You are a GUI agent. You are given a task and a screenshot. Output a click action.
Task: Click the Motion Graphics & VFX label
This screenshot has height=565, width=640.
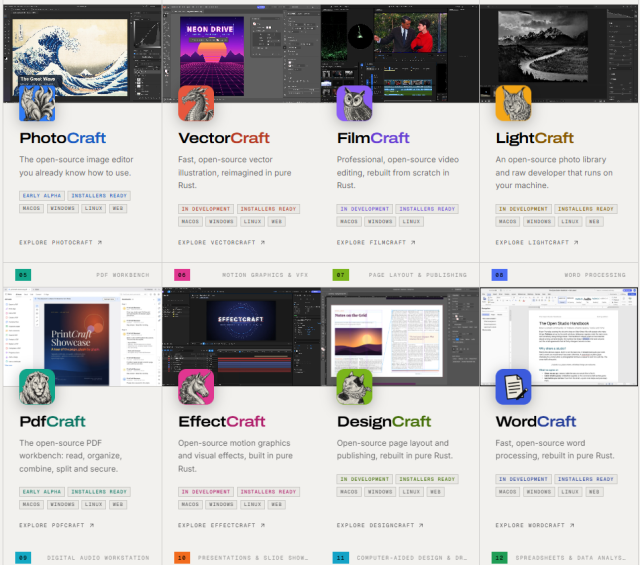pos(265,275)
